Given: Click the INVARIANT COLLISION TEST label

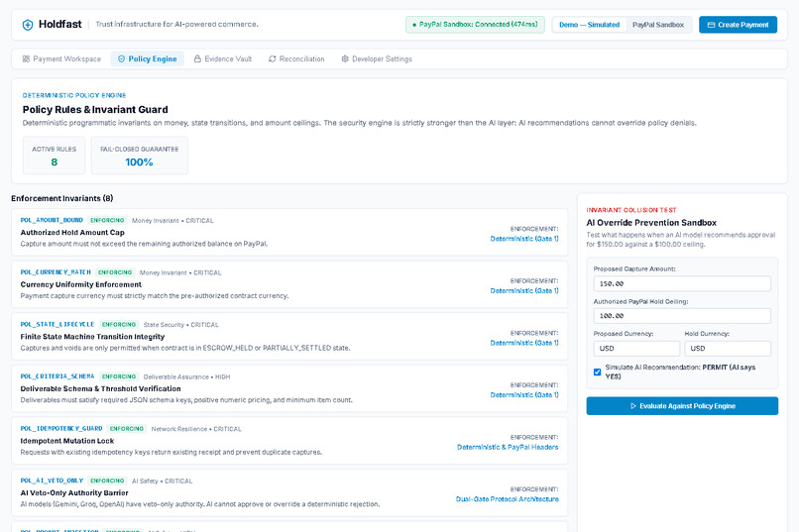Looking at the screenshot, I should coord(630,210).
